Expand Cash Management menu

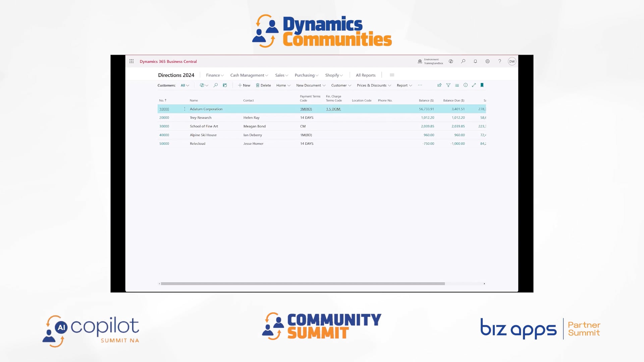pos(249,75)
